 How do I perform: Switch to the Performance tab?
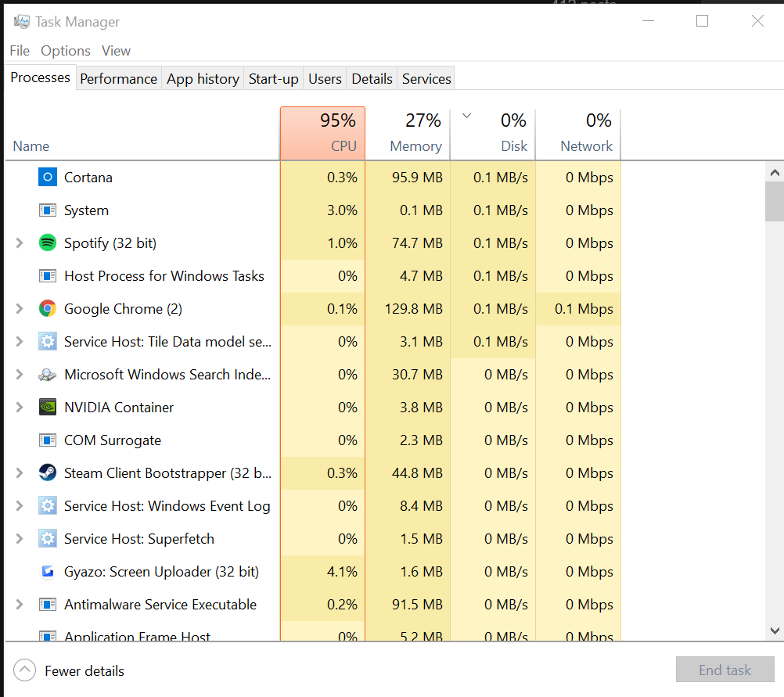tap(118, 79)
